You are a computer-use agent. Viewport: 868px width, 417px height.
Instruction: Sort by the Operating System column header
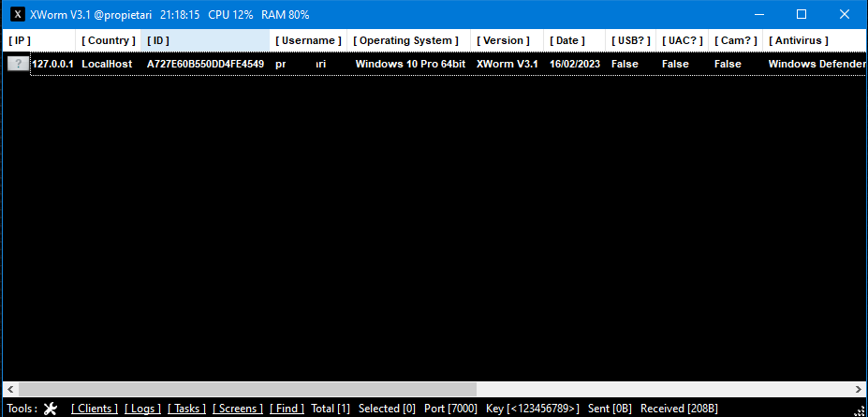[409, 40]
